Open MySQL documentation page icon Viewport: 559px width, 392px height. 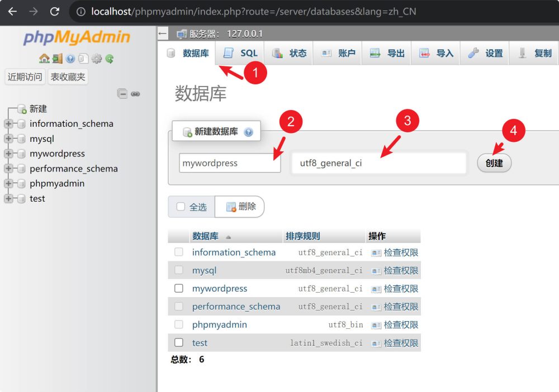(83, 59)
